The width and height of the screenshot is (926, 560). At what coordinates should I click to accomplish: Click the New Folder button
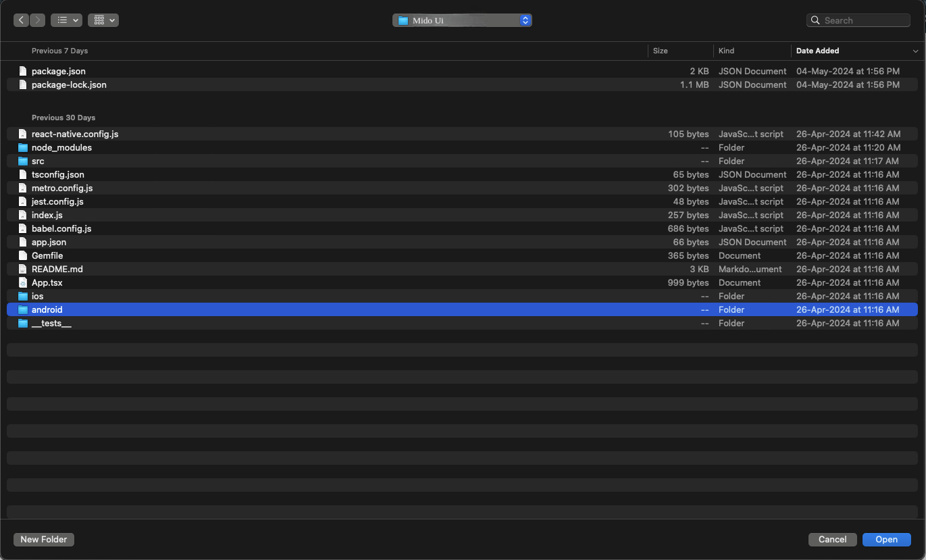[x=44, y=539]
